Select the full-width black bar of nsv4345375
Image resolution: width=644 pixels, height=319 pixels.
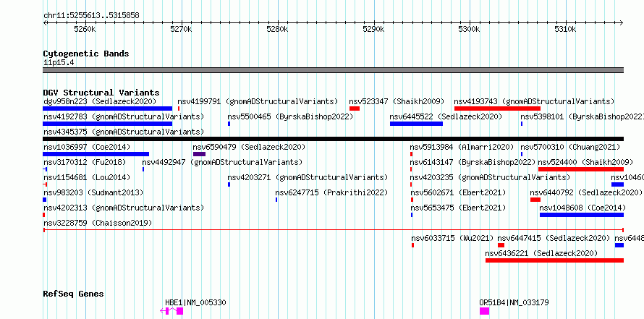point(333,139)
